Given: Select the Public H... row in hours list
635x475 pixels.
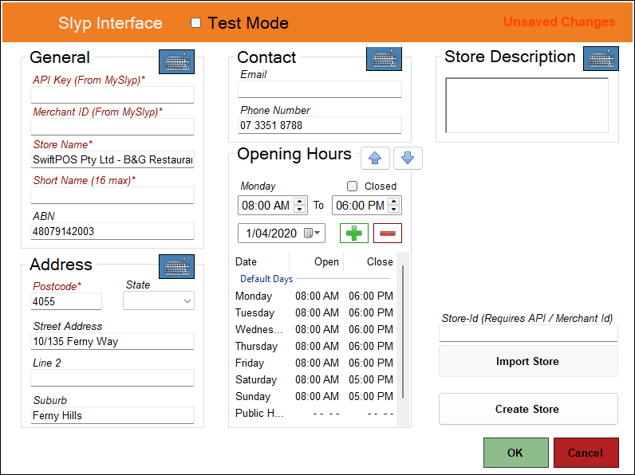Looking at the screenshot, I should (x=314, y=413).
